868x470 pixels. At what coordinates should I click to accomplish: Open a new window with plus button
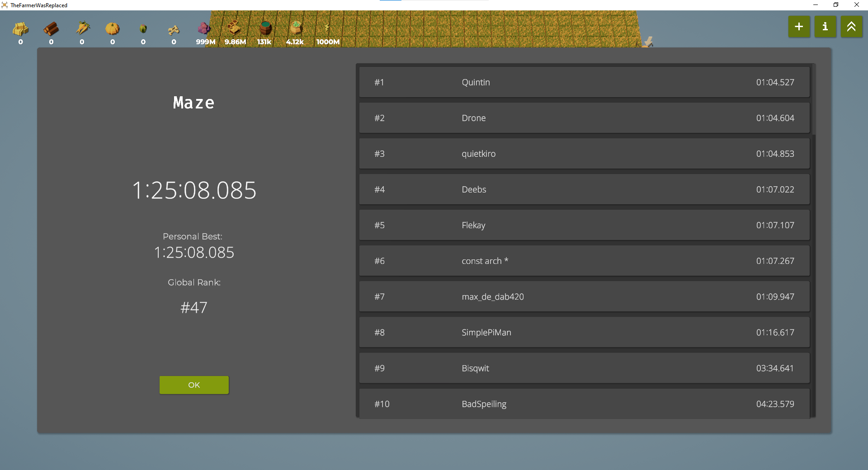(x=799, y=27)
